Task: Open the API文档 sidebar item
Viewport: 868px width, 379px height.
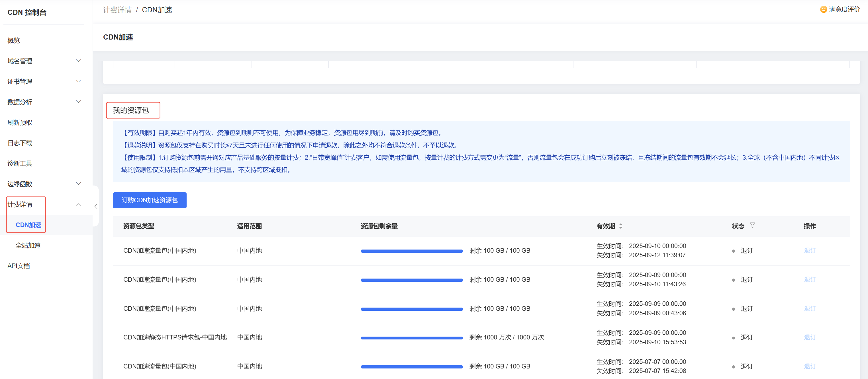Action: coord(19,266)
